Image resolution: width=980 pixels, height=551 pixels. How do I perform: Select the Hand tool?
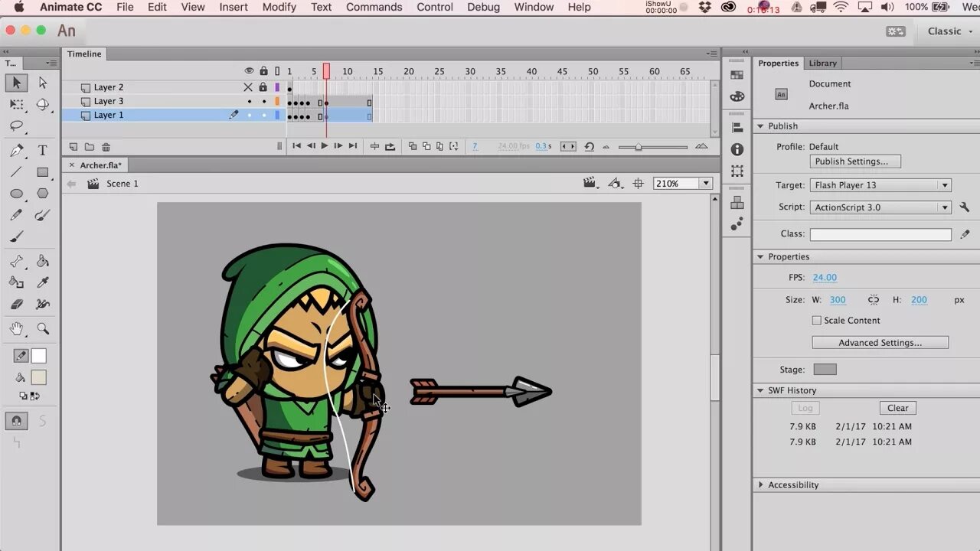[x=16, y=329]
